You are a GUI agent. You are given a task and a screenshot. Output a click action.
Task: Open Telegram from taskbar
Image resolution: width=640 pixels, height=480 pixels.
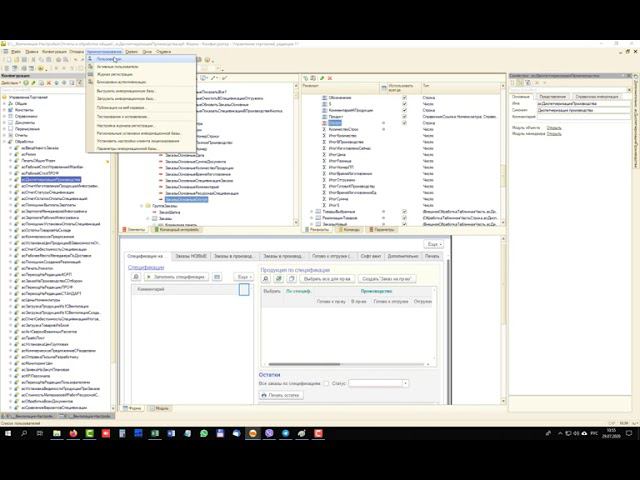coord(285,433)
